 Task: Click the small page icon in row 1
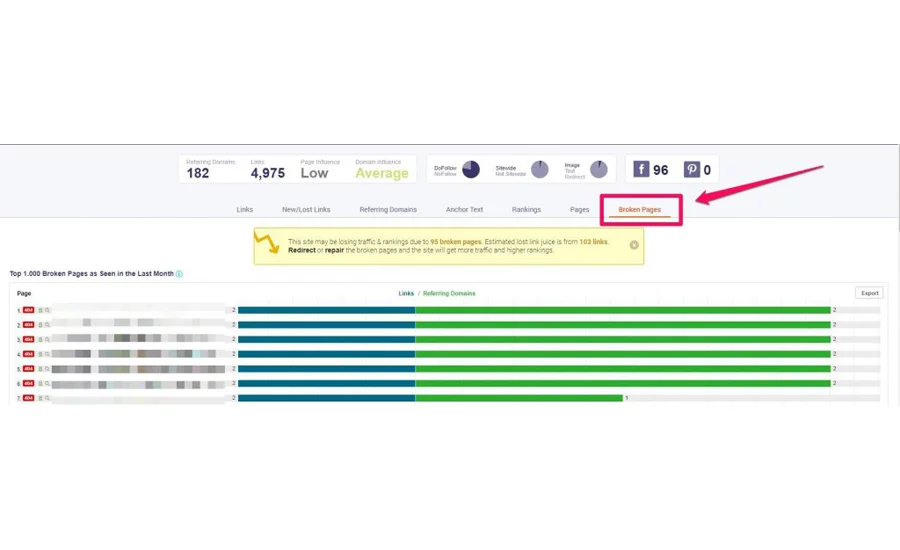40,310
